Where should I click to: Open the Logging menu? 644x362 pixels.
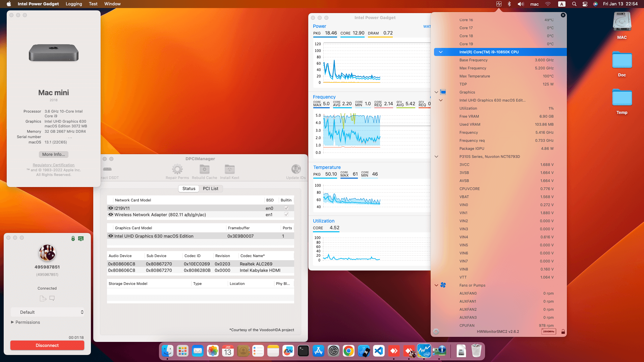click(x=74, y=4)
